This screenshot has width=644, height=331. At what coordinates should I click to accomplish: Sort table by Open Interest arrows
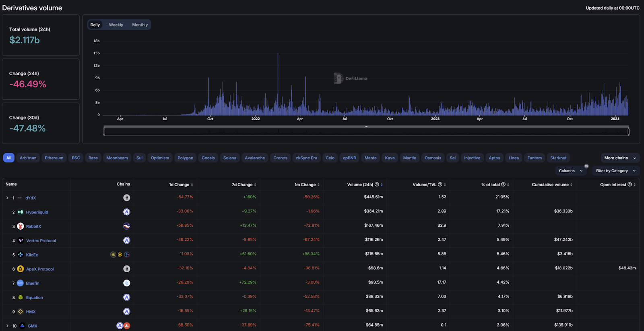(x=635, y=185)
